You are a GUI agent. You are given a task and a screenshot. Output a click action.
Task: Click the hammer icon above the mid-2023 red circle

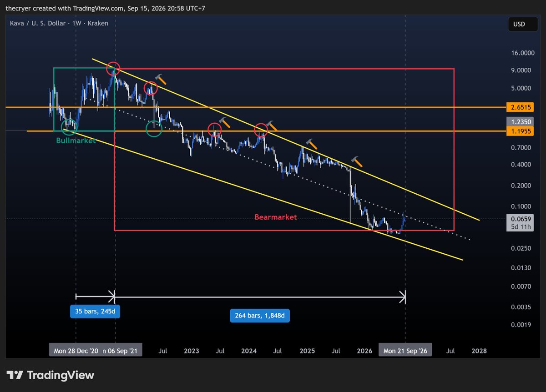click(x=224, y=122)
